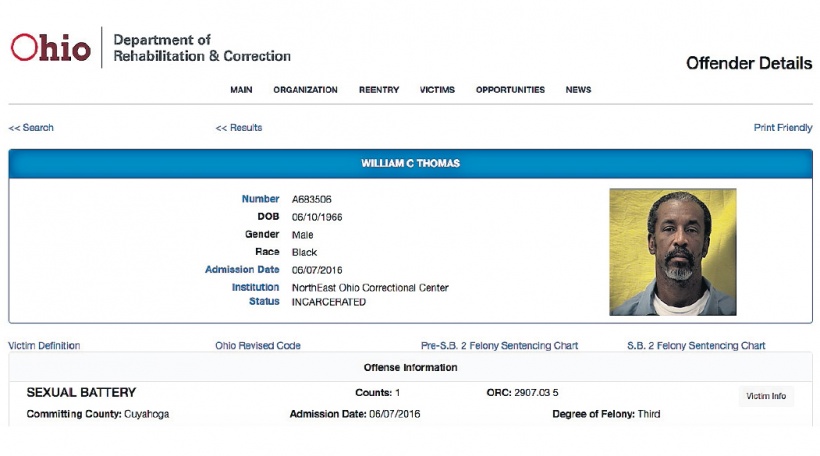
Task: Open the MAIN menu item
Action: coord(241,90)
